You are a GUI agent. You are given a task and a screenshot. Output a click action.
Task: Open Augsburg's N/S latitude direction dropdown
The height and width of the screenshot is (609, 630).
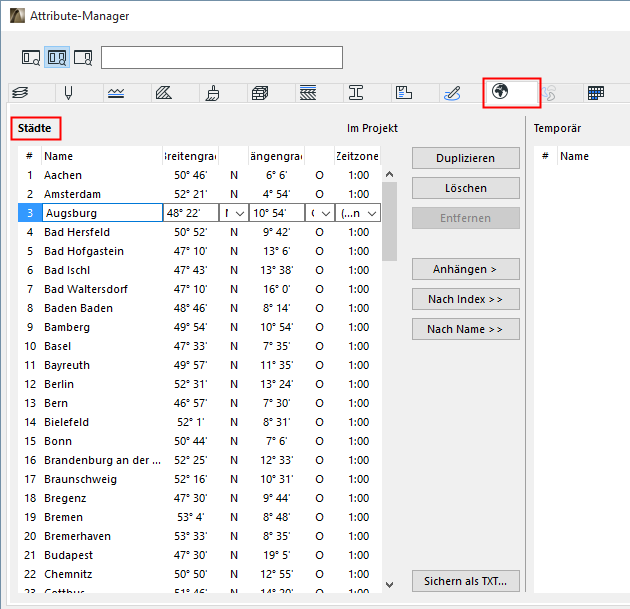coord(234,213)
